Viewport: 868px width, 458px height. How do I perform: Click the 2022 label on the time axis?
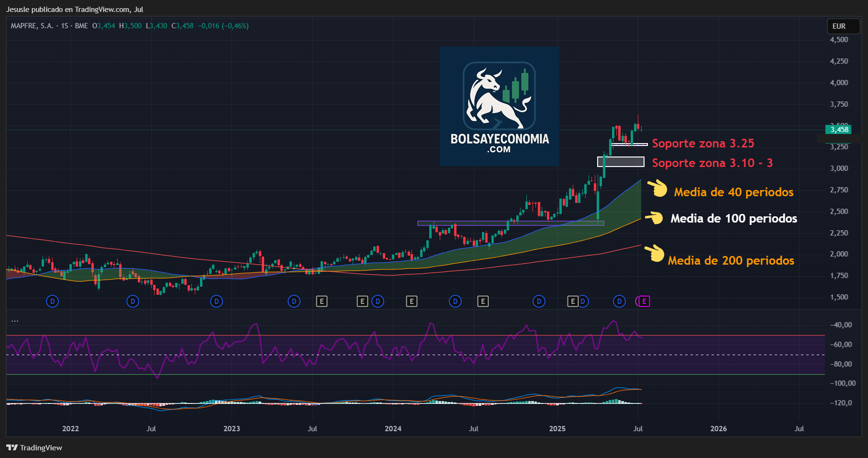pyautogui.click(x=70, y=428)
